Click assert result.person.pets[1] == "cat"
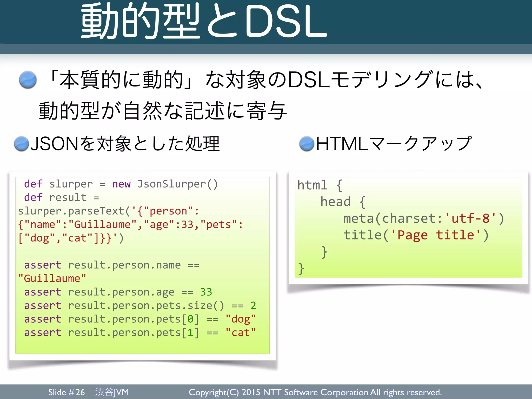The width and height of the screenshot is (532, 399). click(x=140, y=332)
